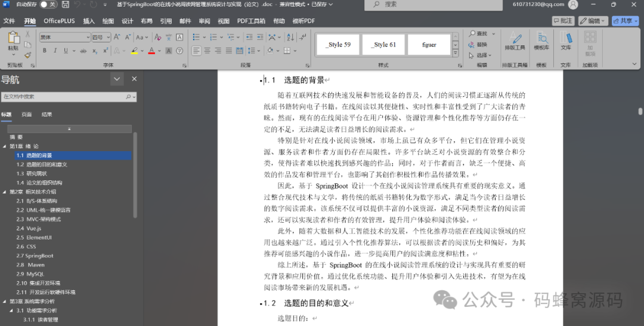
Task: Click the 共享 (Share) button
Action: tap(625, 20)
